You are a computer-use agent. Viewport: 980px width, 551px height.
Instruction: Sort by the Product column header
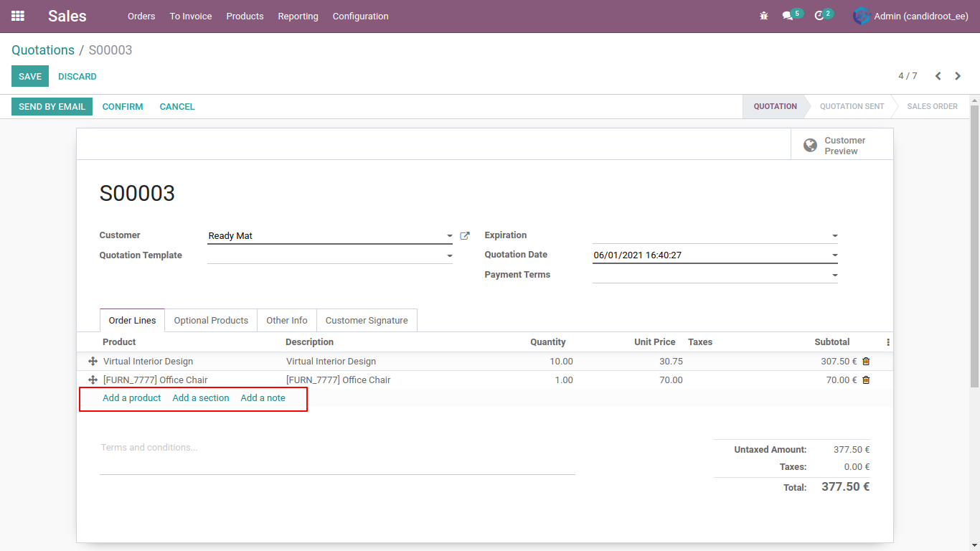click(119, 342)
